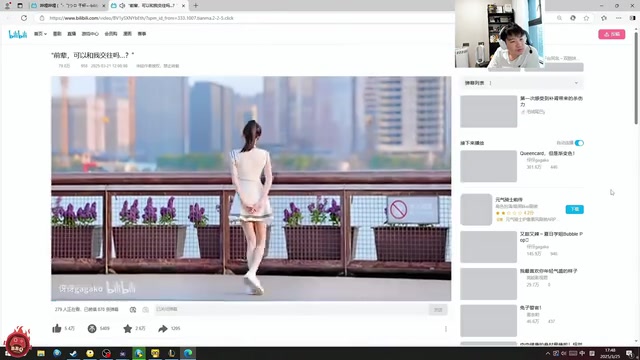Open the browser profile icon at top left

[x=7, y=6]
